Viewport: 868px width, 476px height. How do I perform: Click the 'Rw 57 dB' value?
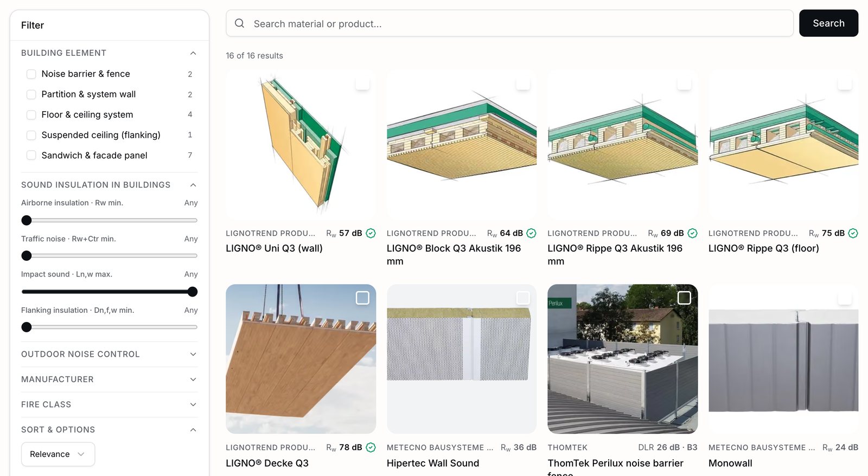pyautogui.click(x=344, y=233)
